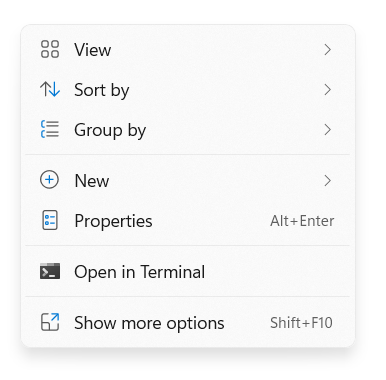This screenshot has width=386, height=380.
Task: Select Show more options text
Action: pyautogui.click(x=149, y=323)
